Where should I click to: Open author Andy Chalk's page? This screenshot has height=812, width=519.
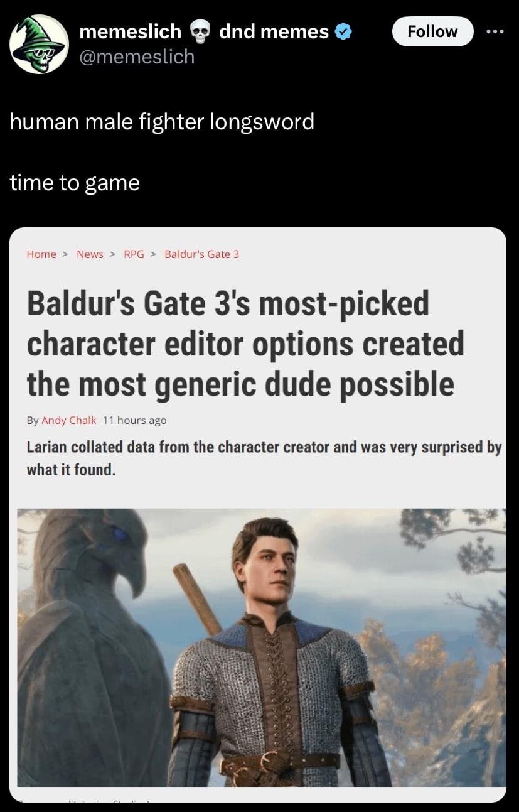(68, 420)
